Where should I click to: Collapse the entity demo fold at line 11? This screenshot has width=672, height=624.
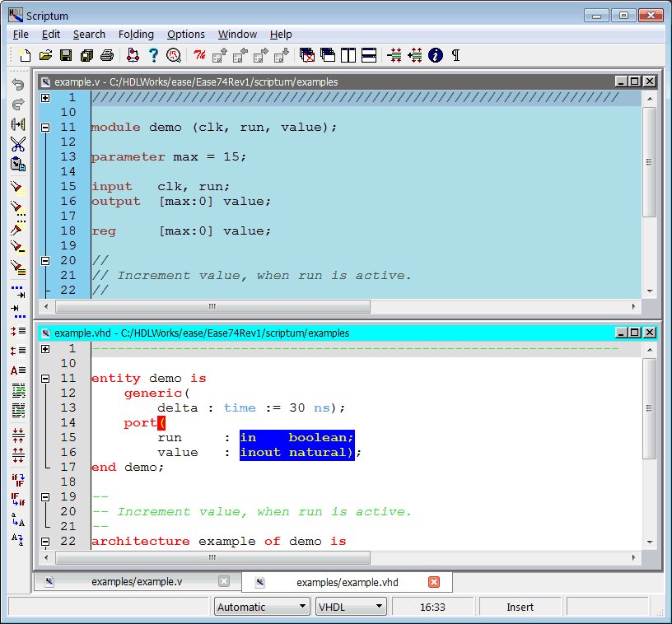click(44, 378)
